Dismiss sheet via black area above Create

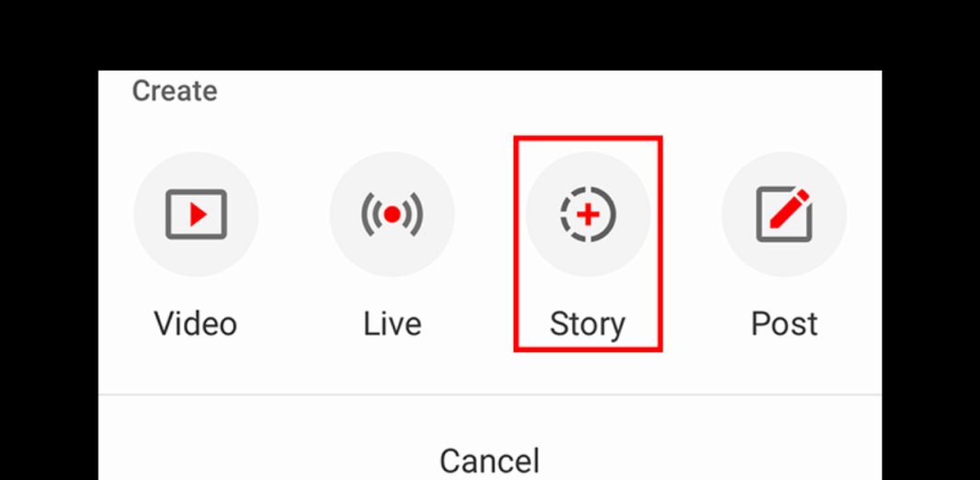coord(490,34)
